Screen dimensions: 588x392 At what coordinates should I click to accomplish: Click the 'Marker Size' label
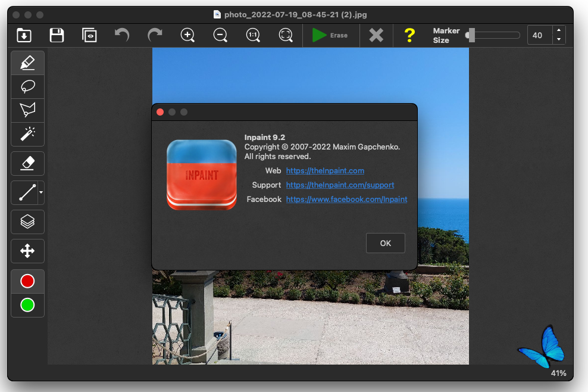[446, 35]
